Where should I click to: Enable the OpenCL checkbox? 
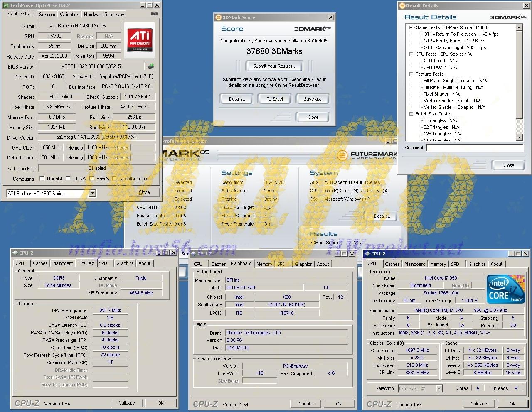[x=42, y=179]
